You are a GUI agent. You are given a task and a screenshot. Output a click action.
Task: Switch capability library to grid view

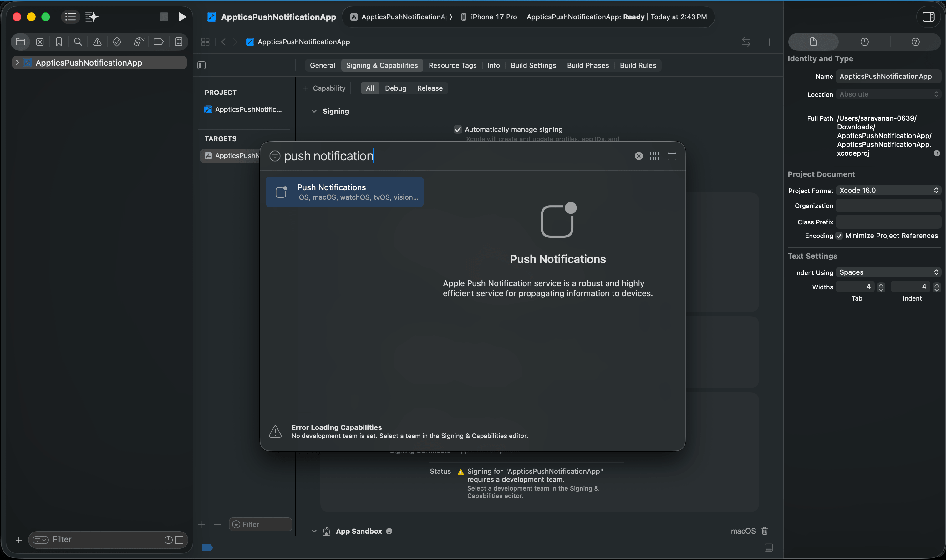point(654,156)
